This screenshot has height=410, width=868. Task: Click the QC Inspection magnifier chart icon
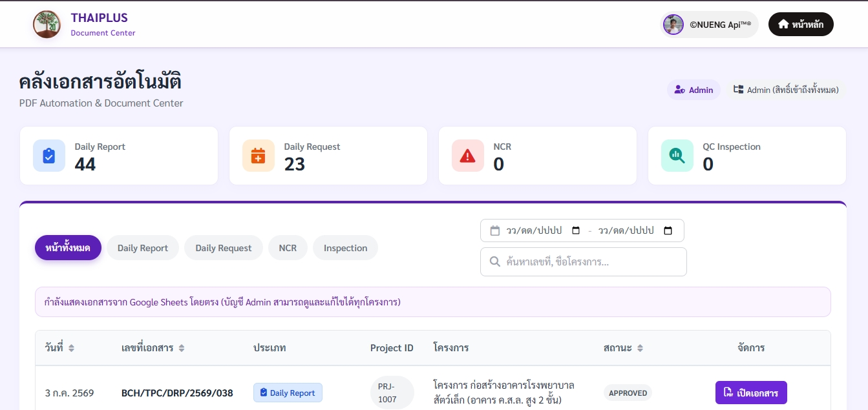pyautogui.click(x=677, y=156)
